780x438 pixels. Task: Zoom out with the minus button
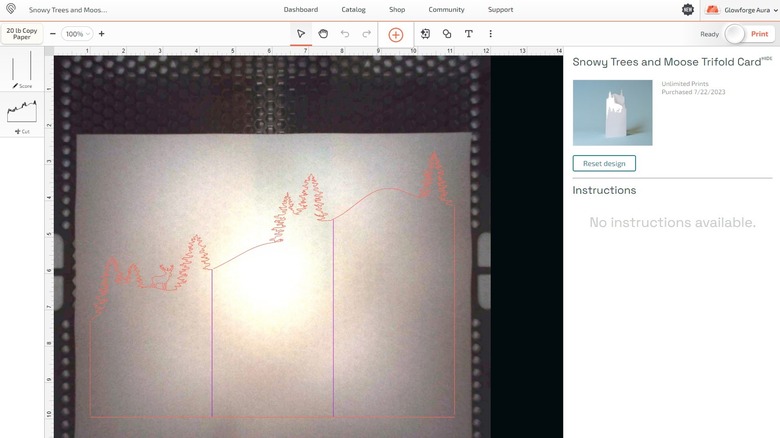tap(53, 34)
